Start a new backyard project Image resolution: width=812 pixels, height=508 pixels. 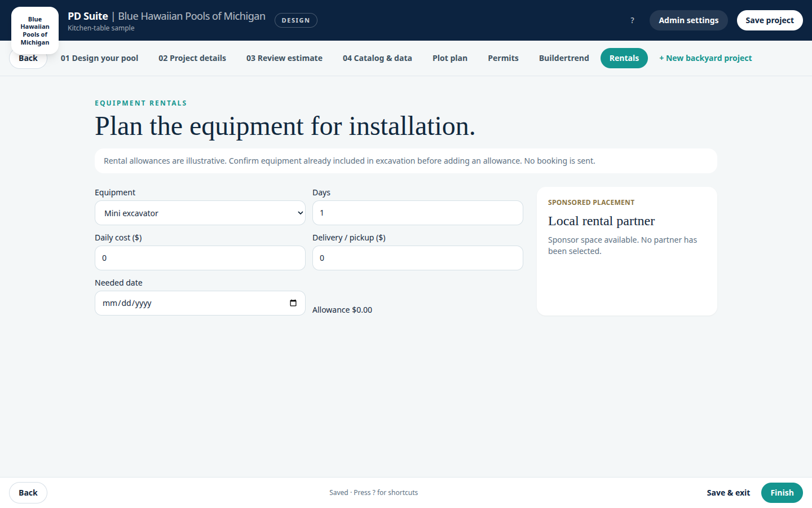(705, 58)
